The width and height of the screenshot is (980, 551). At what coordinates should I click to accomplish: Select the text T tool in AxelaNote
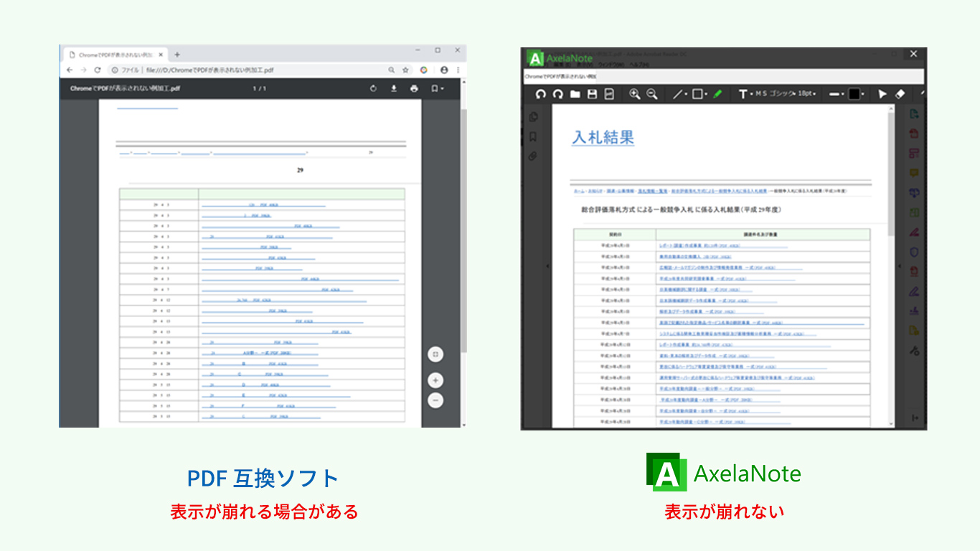[743, 94]
